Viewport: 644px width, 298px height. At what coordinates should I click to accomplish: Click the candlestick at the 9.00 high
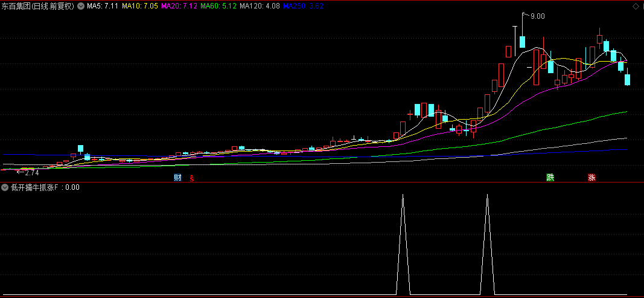(523, 41)
